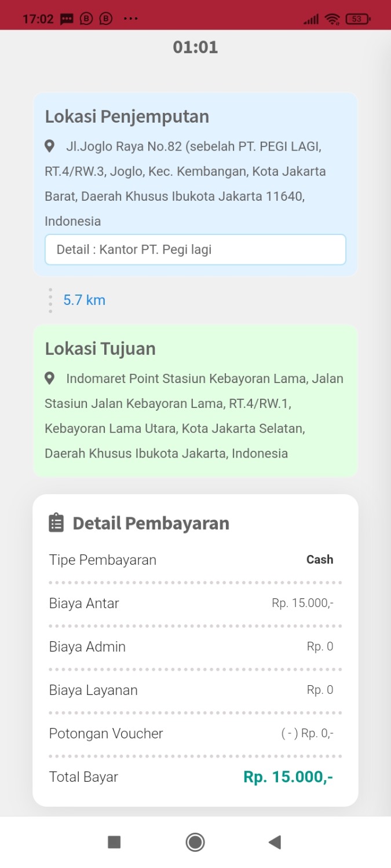This screenshot has height=868, width=391.
Task: Tap the message notification icon in status bar
Action: (x=67, y=19)
